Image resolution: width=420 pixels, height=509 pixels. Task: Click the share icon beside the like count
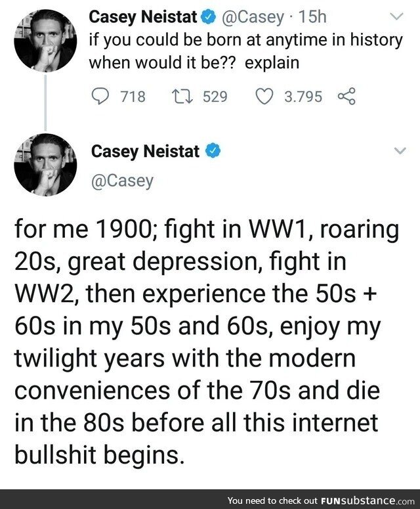pos(345,97)
